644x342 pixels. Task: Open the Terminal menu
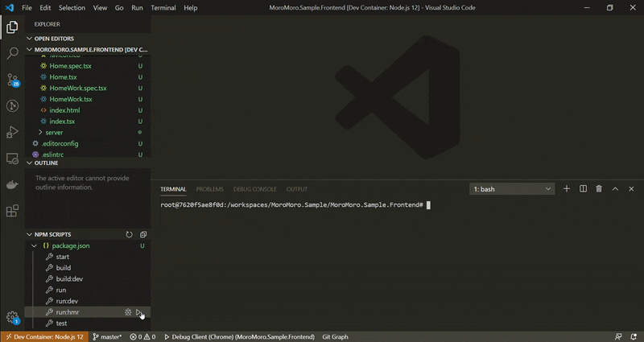(x=163, y=8)
